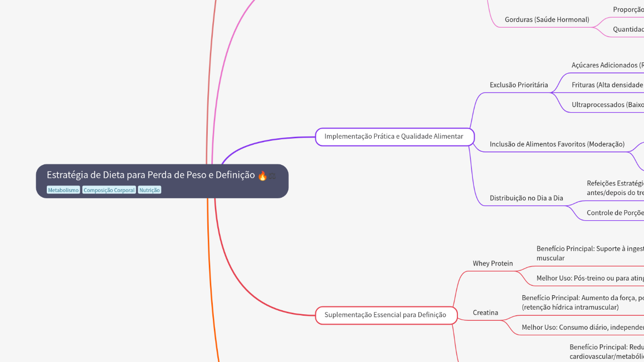The height and width of the screenshot is (362, 644).
Task: Click the Whey Protein node
Action: [493, 263]
